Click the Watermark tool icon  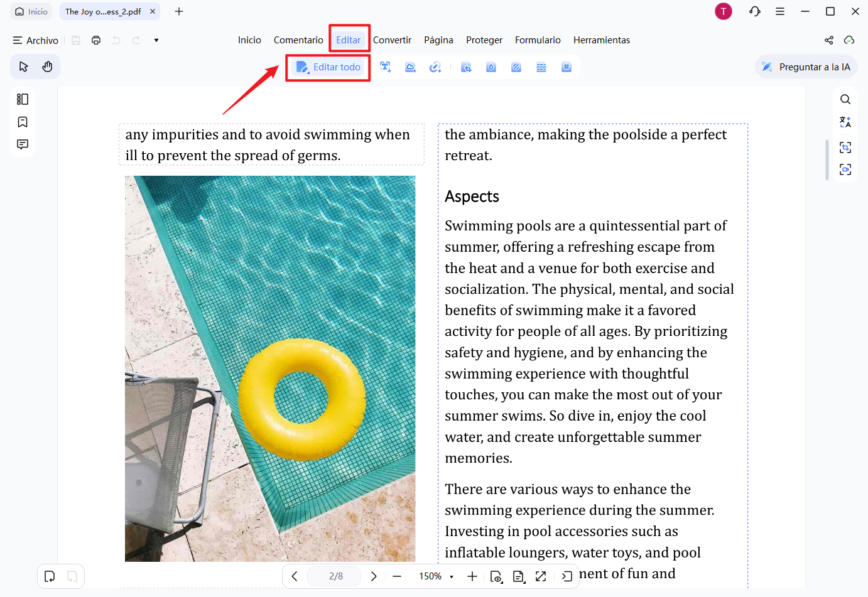491,67
